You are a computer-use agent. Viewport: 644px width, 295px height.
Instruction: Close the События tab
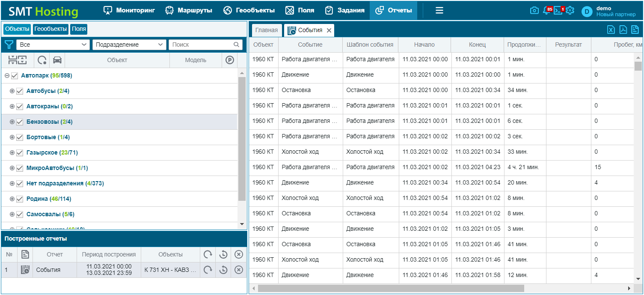pos(329,30)
